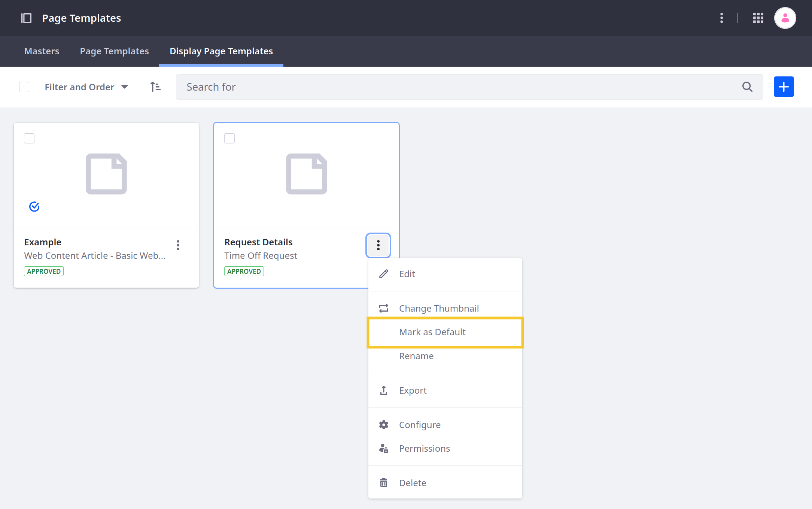
Task: Click the pencil icon beside Edit
Action: 384,274
